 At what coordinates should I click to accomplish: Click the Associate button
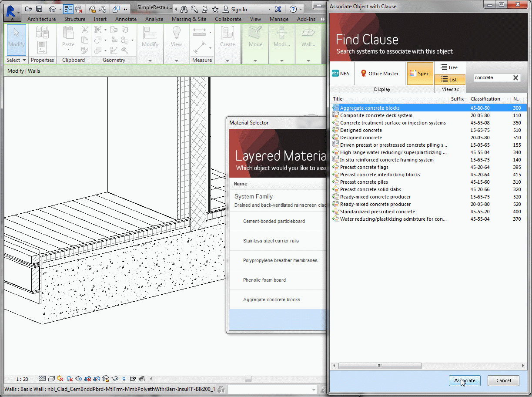(465, 380)
